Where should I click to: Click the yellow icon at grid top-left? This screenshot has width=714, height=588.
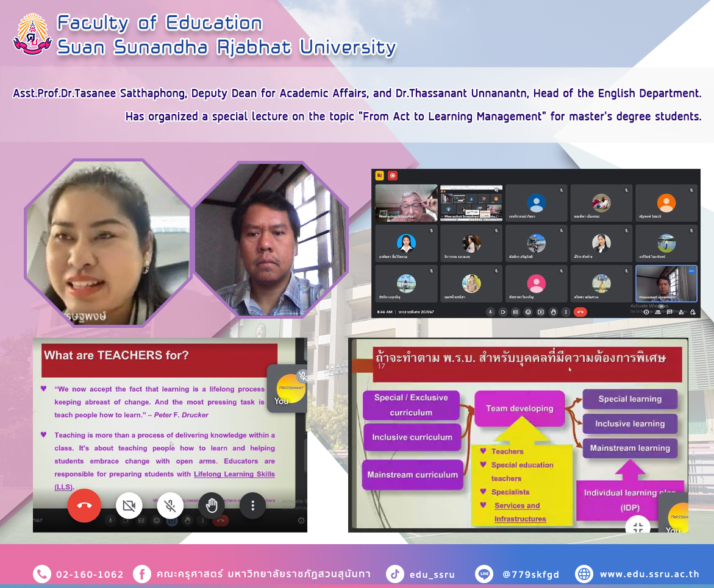[379, 175]
